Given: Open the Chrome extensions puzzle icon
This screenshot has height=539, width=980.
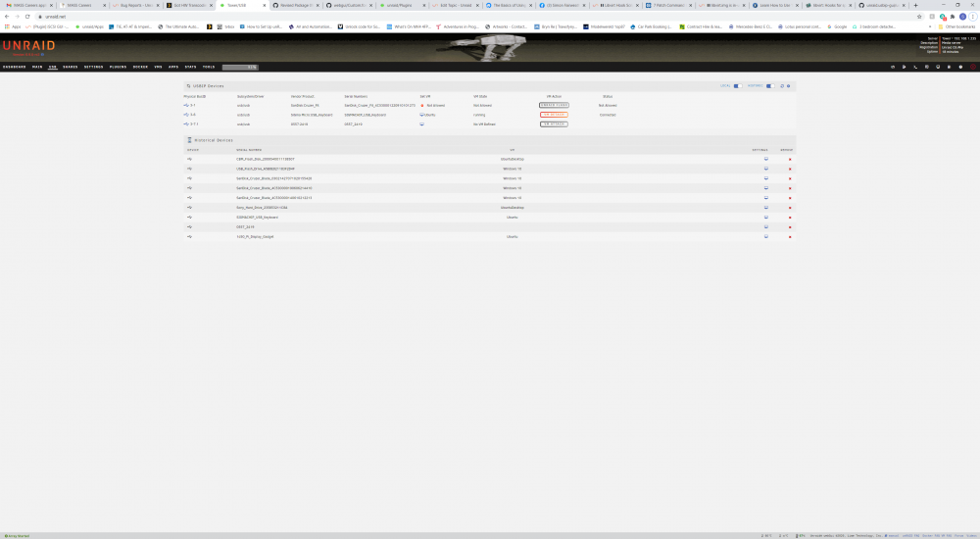Looking at the screenshot, I should pos(953,17).
